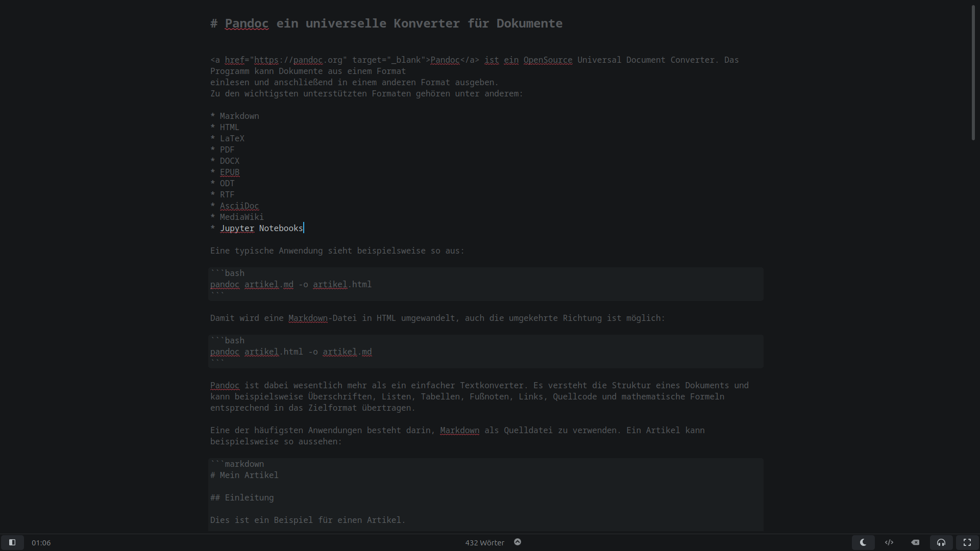Toggle the sidebar panel in status bar

click(12, 542)
